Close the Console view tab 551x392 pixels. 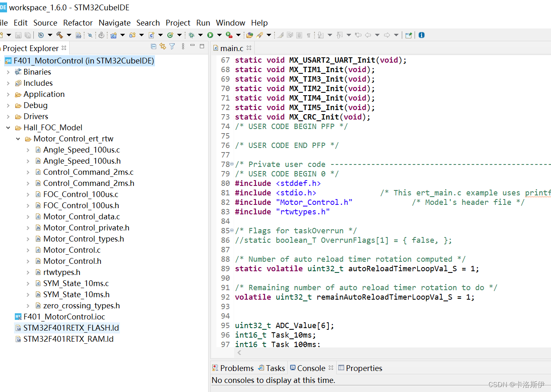coord(331,368)
